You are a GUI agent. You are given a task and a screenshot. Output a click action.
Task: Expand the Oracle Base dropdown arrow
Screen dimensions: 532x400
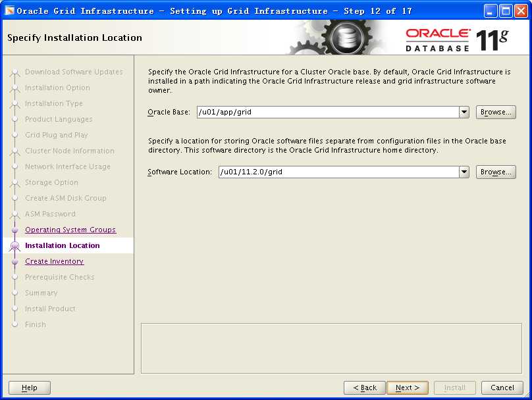click(464, 113)
